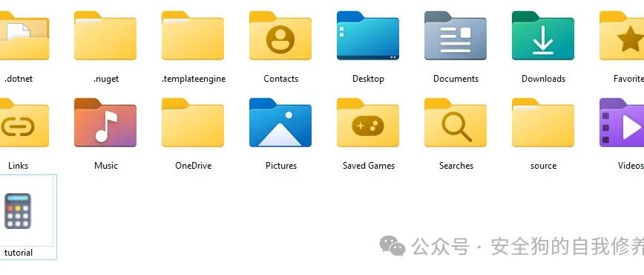Select the OneDrive folder icon

point(193,123)
